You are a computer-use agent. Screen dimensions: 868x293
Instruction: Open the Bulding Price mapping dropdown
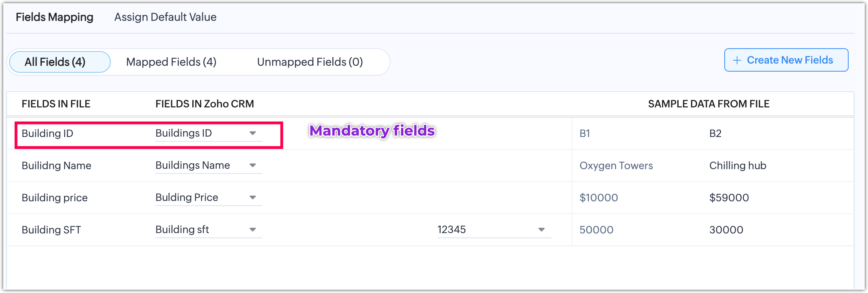coord(208,198)
